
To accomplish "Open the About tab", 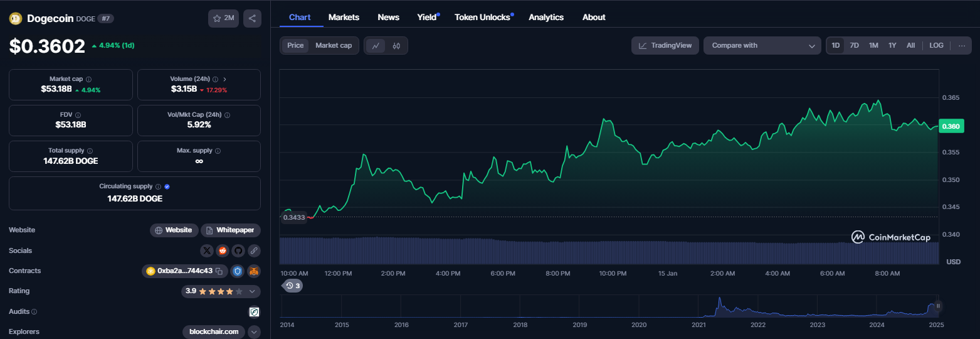I will [594, 17].
